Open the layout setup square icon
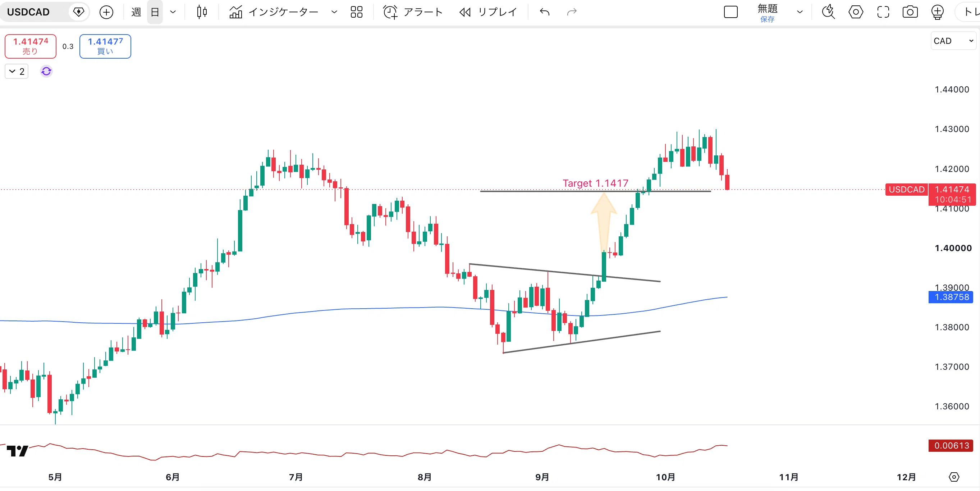The width and height of the screenshot is (980, 491). (731, 12)
